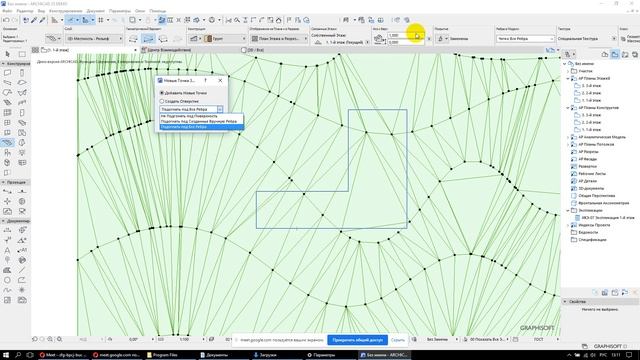Open 'АР Разрезы' in Navigator

pyautogui.click(x=588, y=152)
